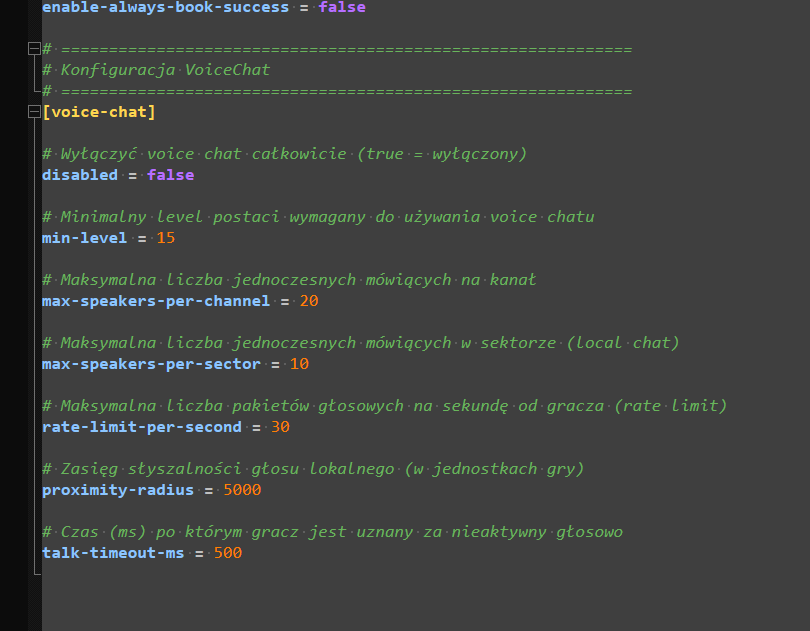This screenshot has height=631, width=810.
Task: Collapse the [voice-chat] section fold marker
Action: 35,112
